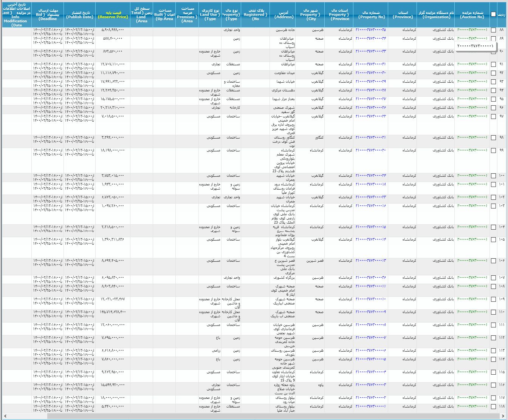Sort by Reserve Price column header

[113, 15]
